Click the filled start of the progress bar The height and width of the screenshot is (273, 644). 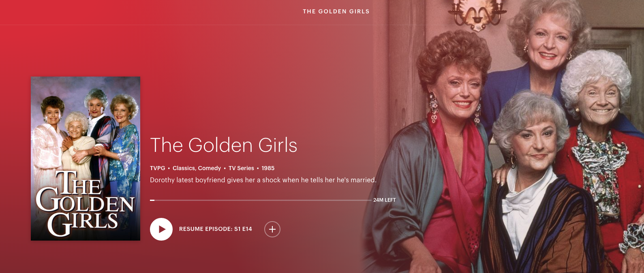click(x=152, y=200)
